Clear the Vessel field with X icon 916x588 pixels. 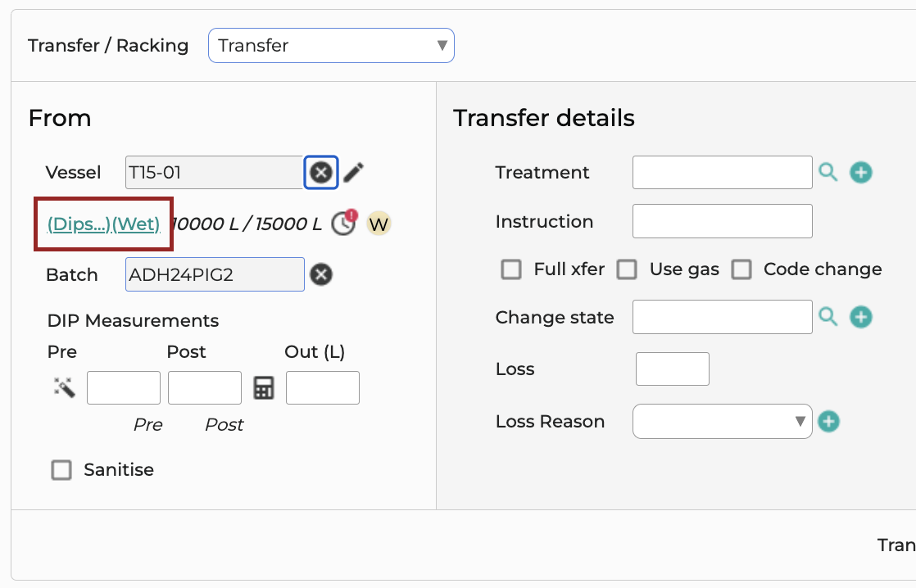coord(320,172)
